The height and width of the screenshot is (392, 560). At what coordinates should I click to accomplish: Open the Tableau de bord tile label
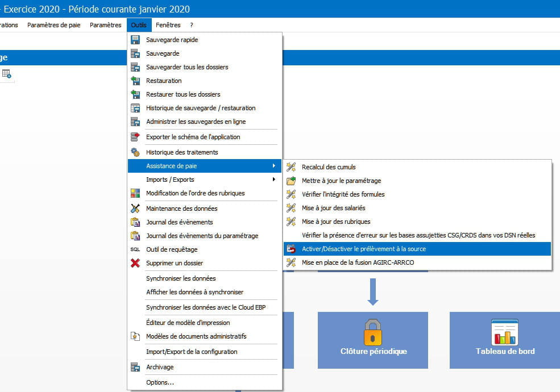(505, 351)
